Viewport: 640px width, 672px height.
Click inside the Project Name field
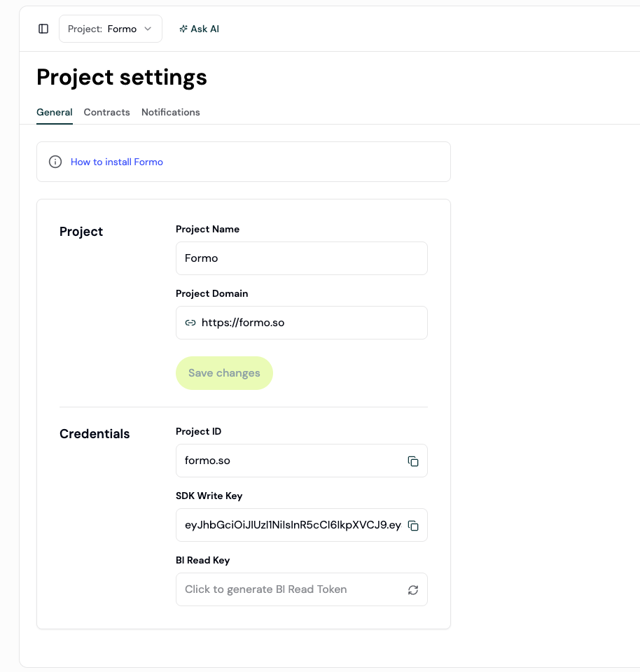coord(301,258)
